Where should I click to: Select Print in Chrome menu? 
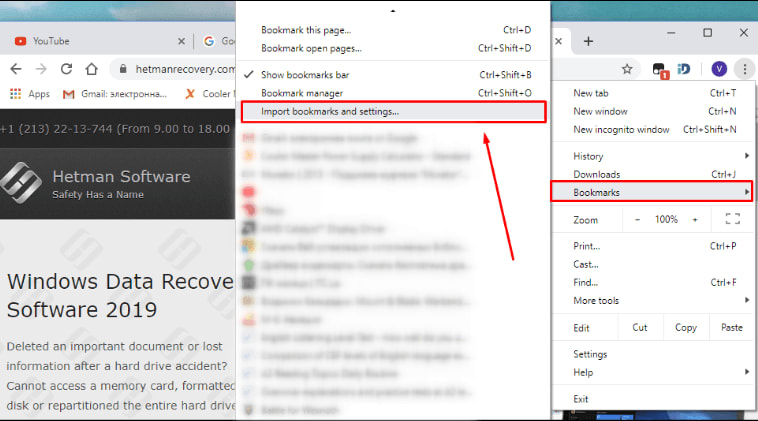[654, 246]
